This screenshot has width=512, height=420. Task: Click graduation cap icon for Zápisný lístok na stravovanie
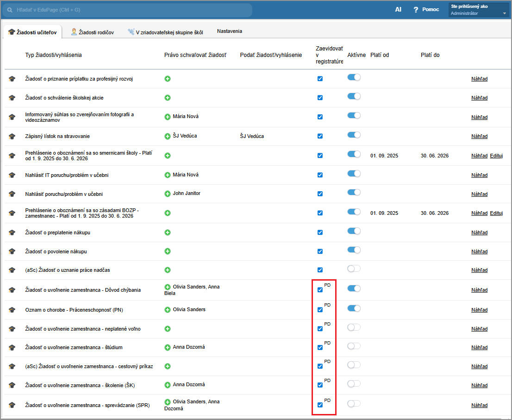12,137
